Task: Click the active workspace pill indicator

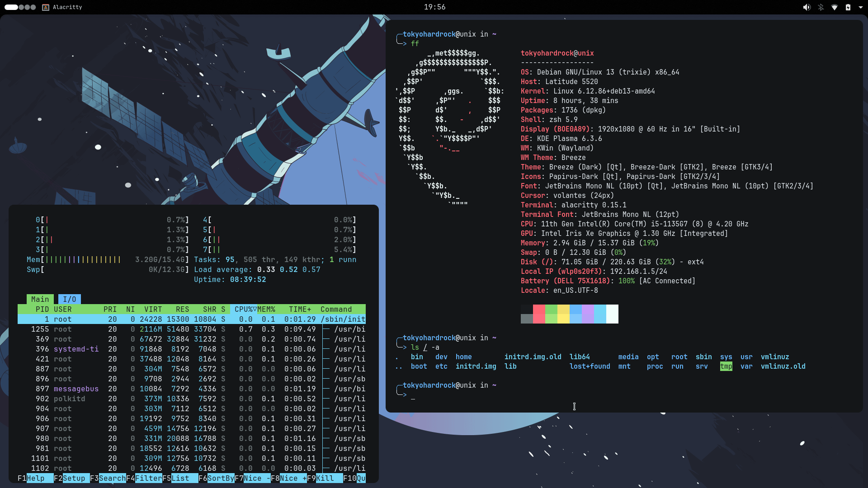Action: [x=11, y=7]
